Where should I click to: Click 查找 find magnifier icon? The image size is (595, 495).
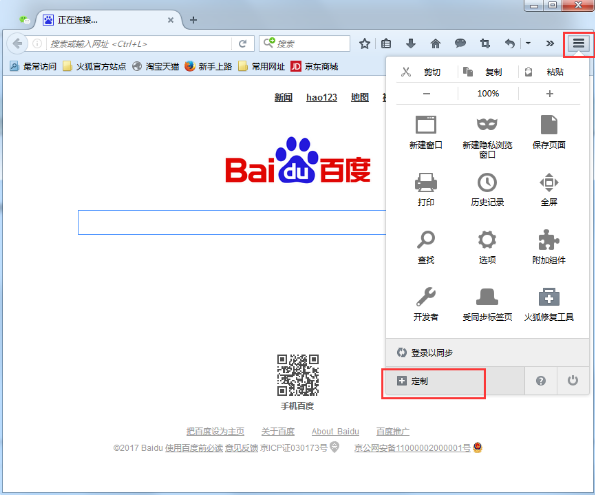[426, 240]
